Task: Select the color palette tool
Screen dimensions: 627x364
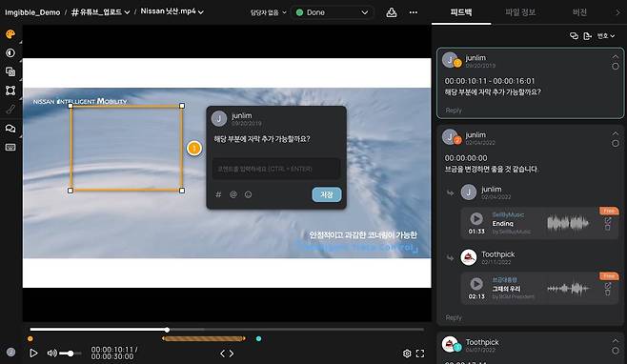Action: coord(10,34)
